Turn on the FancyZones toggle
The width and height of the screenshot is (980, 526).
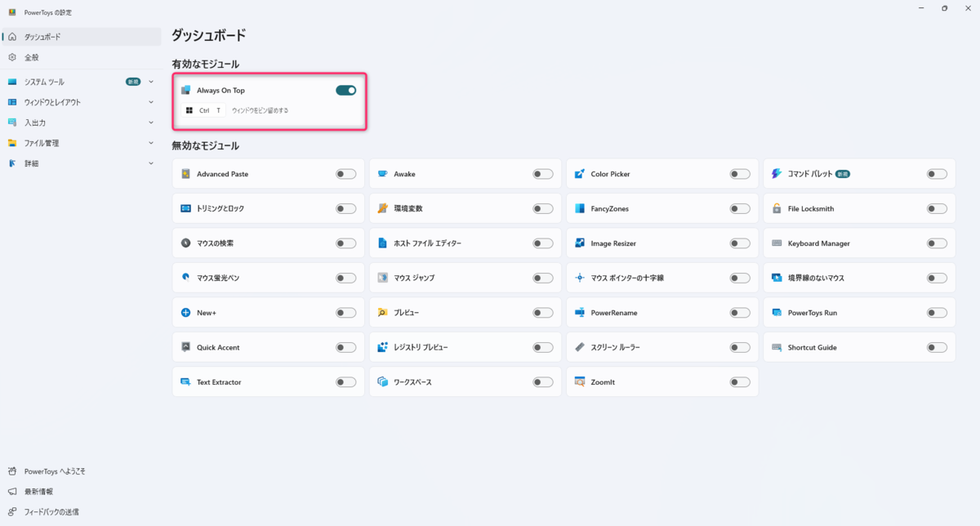(740, 208)
